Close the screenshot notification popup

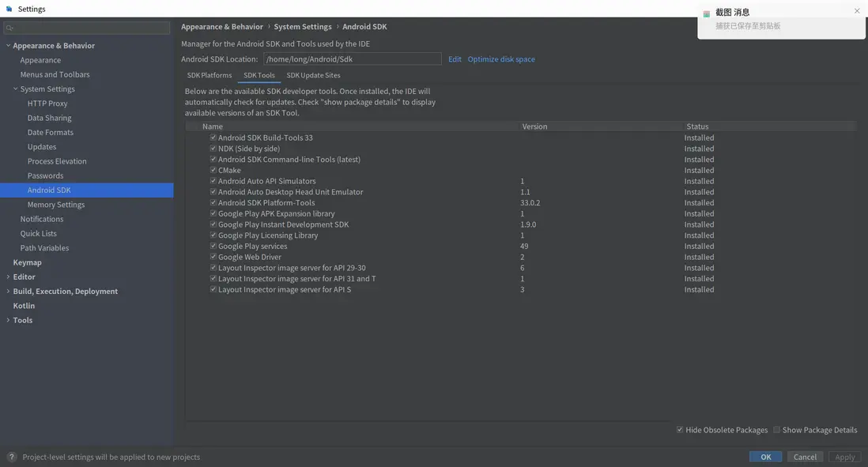click(857, 11)
